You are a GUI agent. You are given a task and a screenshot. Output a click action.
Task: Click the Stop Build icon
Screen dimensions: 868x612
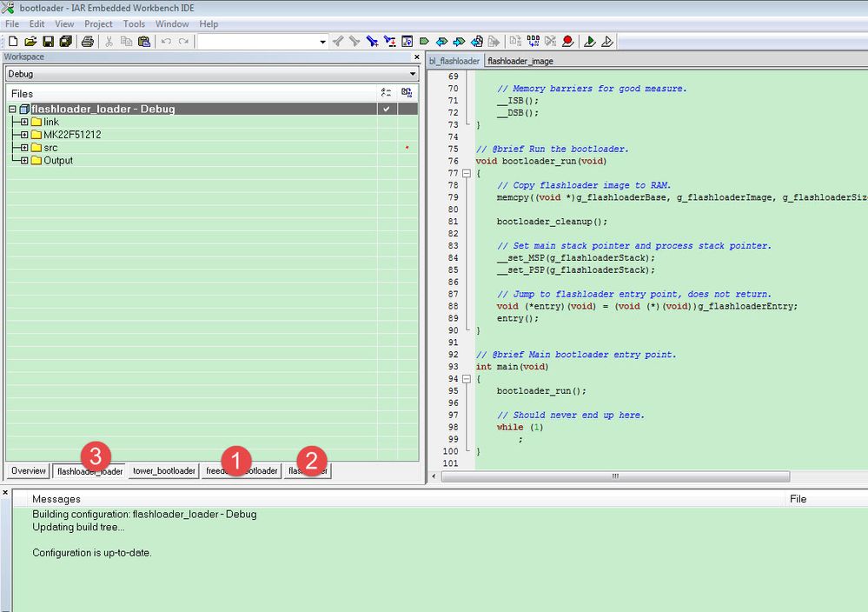tap(550, 42)
